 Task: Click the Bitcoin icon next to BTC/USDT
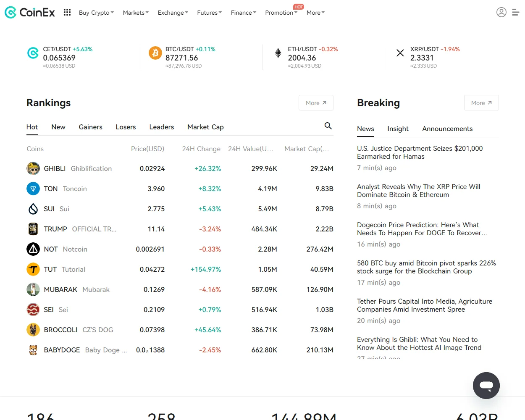tap(155, 53)
